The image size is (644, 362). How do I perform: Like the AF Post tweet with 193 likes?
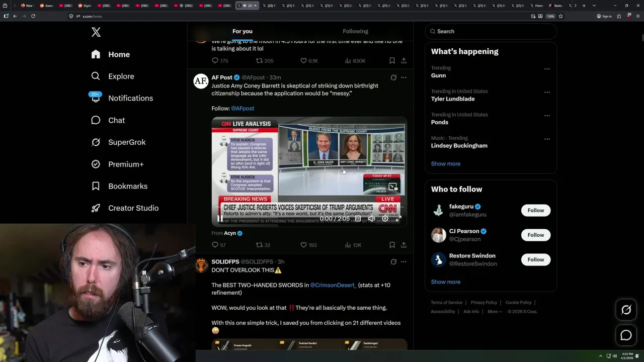(308, 245)
